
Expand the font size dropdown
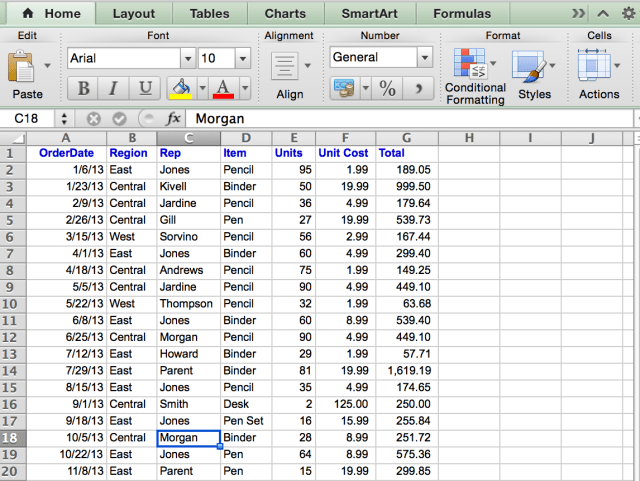pos(246,58)
